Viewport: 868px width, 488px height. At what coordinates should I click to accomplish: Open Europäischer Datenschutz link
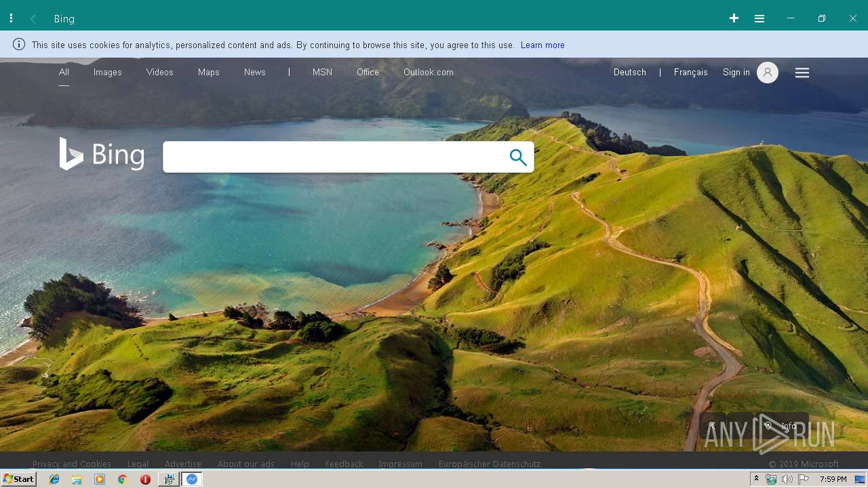tap(490, 464)
